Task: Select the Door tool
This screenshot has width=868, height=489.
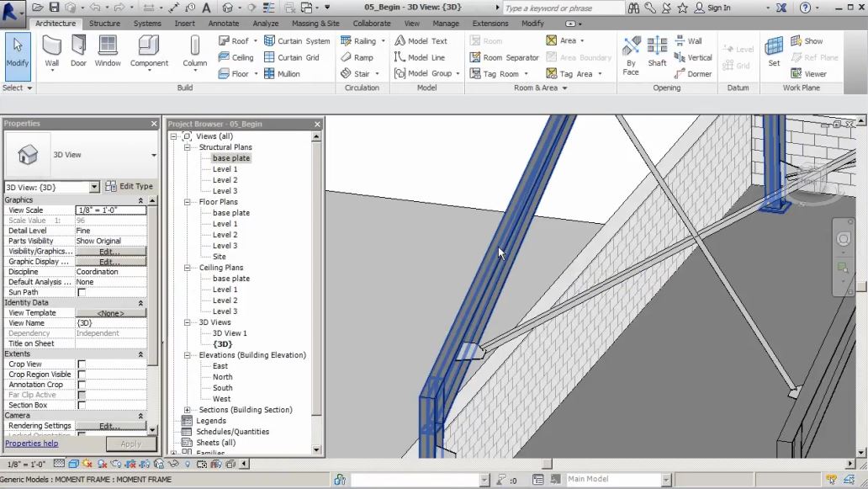Action: click(x=78, y=51)
